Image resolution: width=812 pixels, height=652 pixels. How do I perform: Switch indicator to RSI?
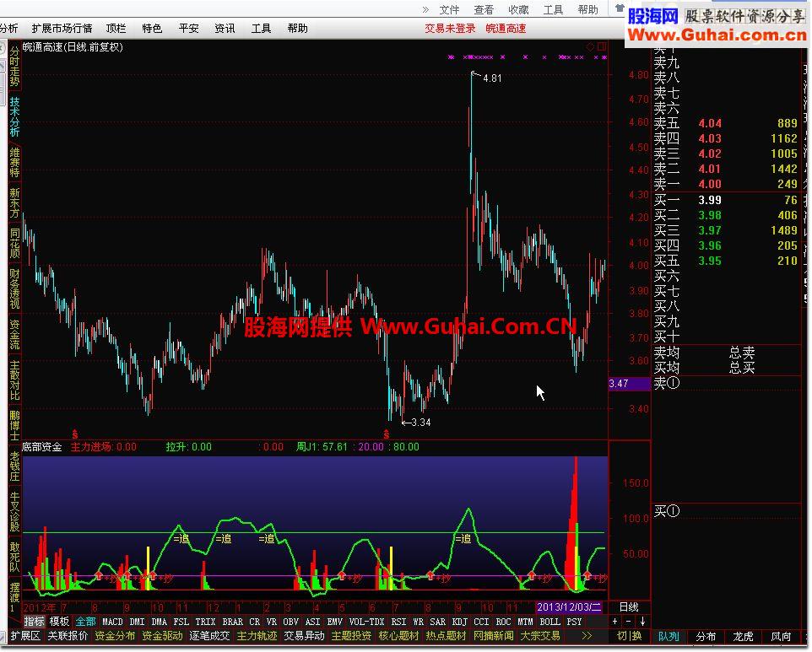coord(398,622)
